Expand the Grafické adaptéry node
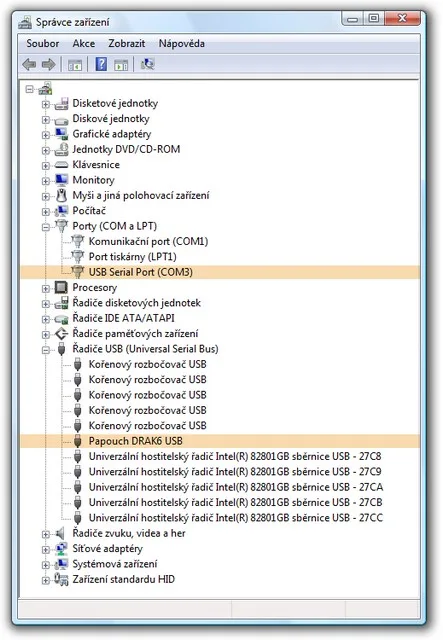This screenshot has height=640, width=443. coord(46,134)
